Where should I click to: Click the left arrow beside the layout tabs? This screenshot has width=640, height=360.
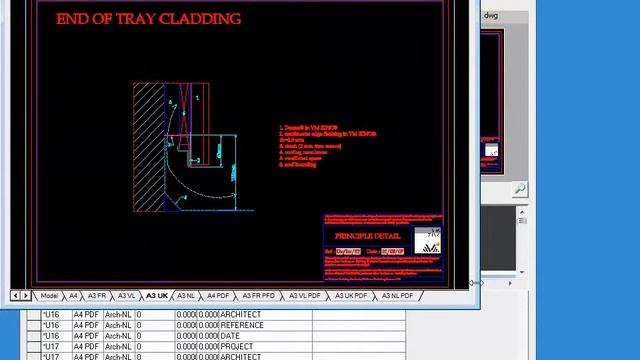point(16,296)
